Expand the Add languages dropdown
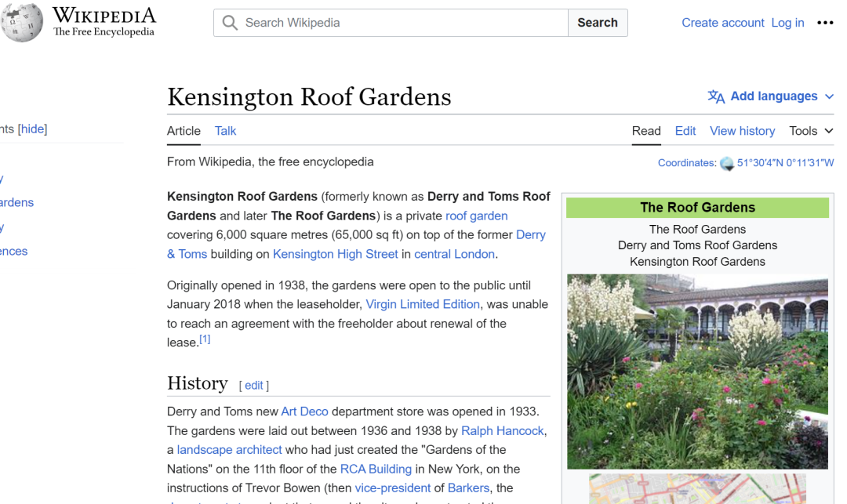The height and width of the screenshot is (504, 847). point(771,96)
